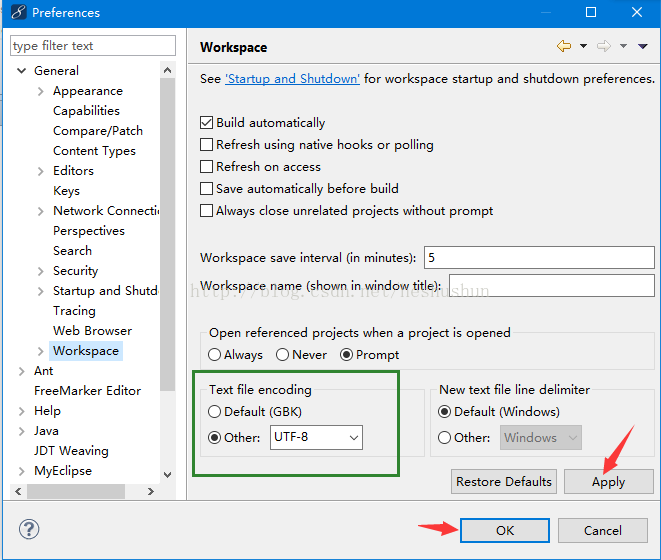This screenshot has width=661, height=560.
Task: Open Compare/Patch preference page
Action: tap(98, 131)
